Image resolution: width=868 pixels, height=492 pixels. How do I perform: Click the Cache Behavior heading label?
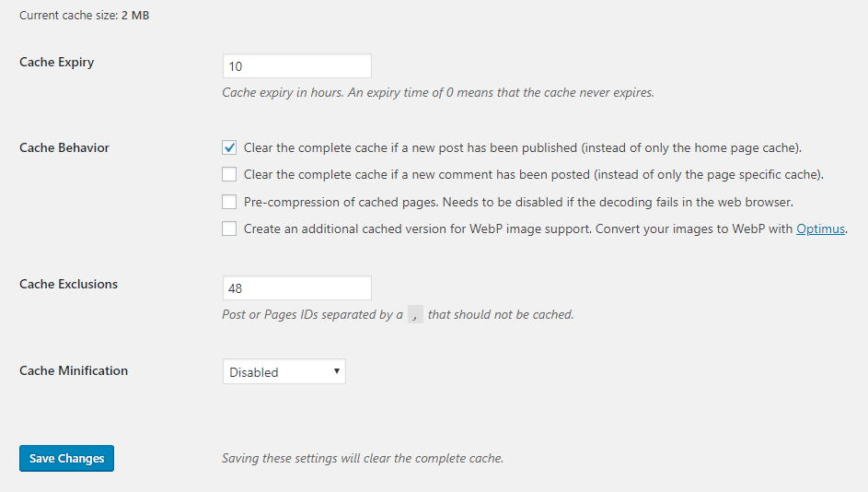(x=64, y=147)
